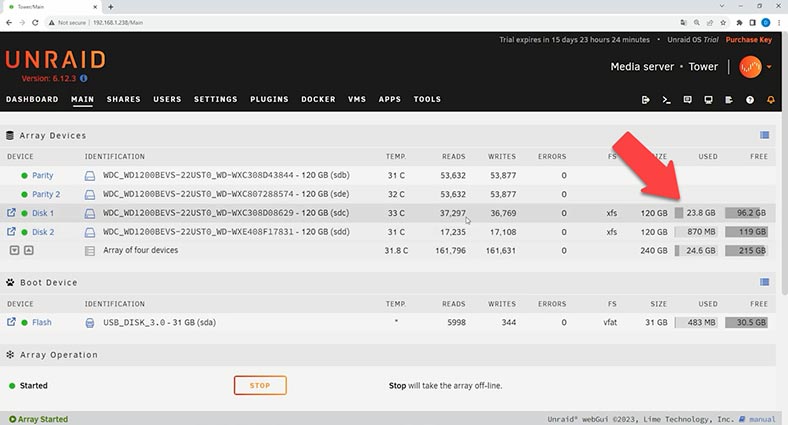The width and height of the screenshot is (788, 425).
Task: Click the Disk 1 used 23.8 GB bar
Action: 696,213
